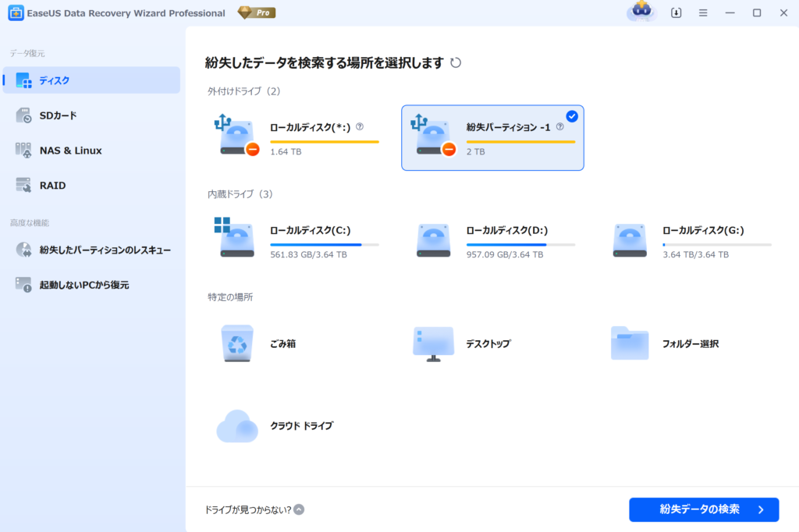This screenshot has height=532, width=799.
Task: Open the Recycle Bin (ごみ箱) location
Action: point(236,344)
